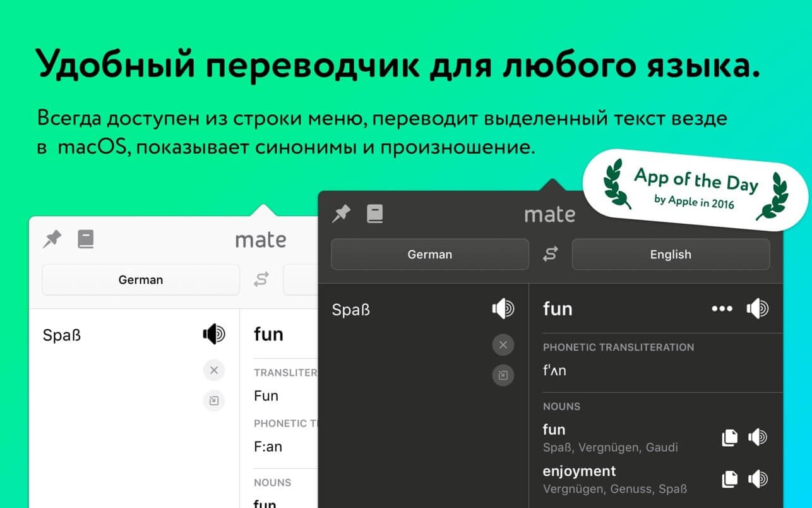Viewport: 812px width, 508px height.
Task: Swap languages in the light window
Action: (261, 280)
